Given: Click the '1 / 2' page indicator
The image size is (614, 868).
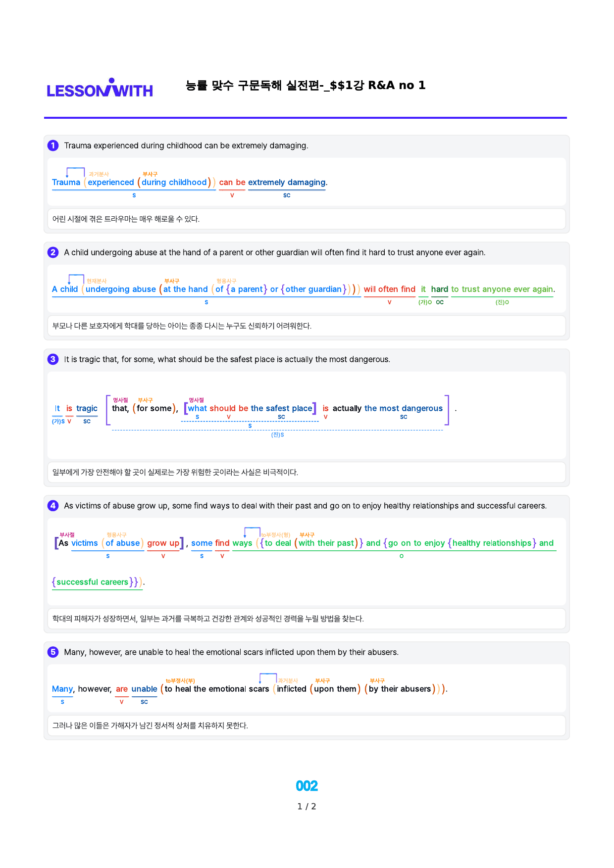Looking at the screenshot, I should tap(307, 807).
